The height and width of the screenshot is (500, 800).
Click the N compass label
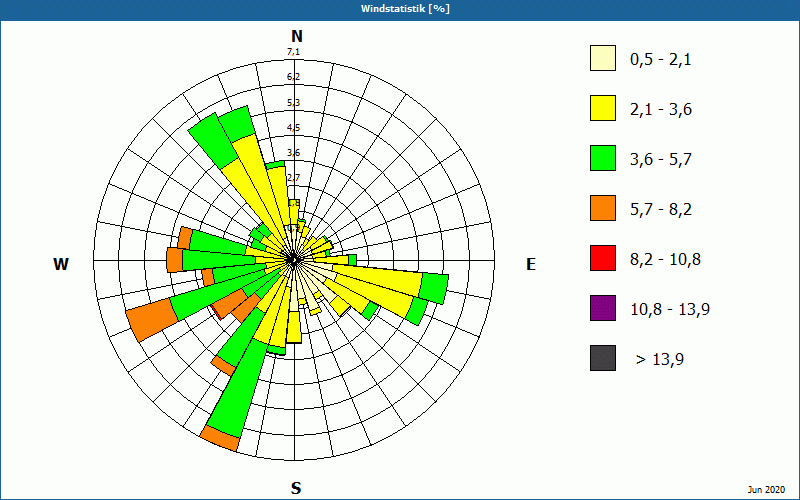click(296, 36)
